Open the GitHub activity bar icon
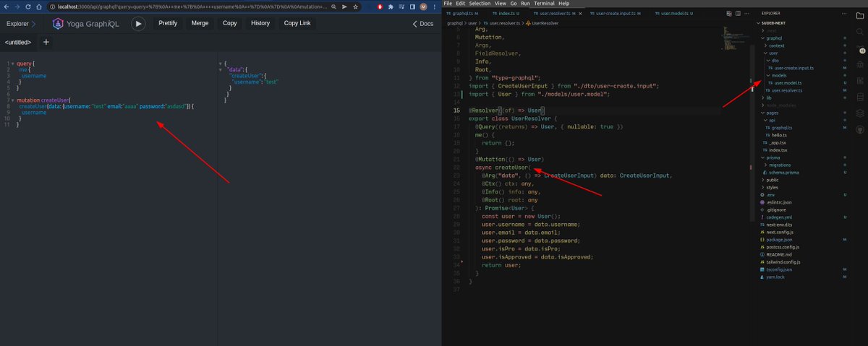Viewport: 868px width, 346px height. 861,129
